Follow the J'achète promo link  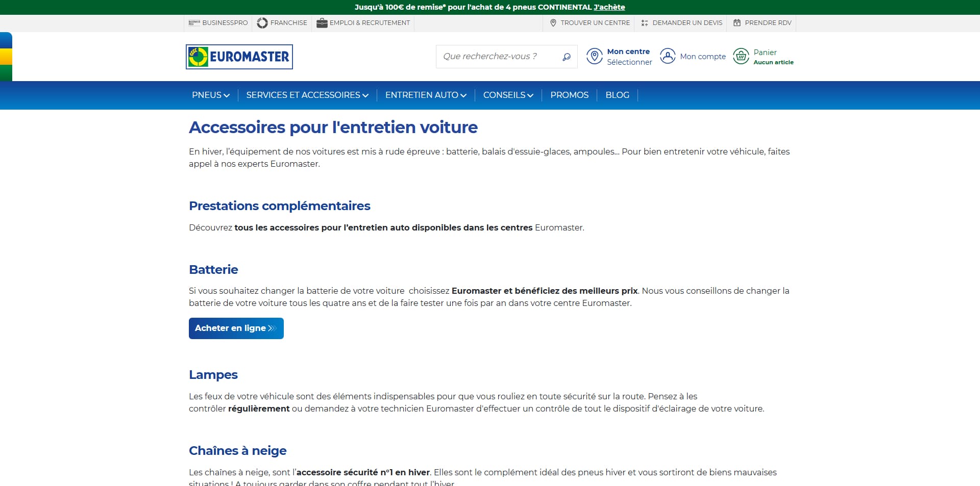click(x=609, y=7)
